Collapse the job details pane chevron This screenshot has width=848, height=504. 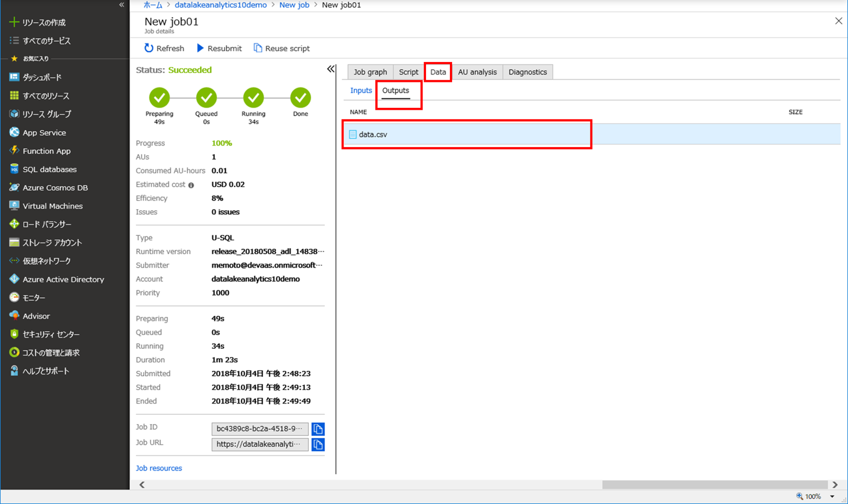click(331, 69)
